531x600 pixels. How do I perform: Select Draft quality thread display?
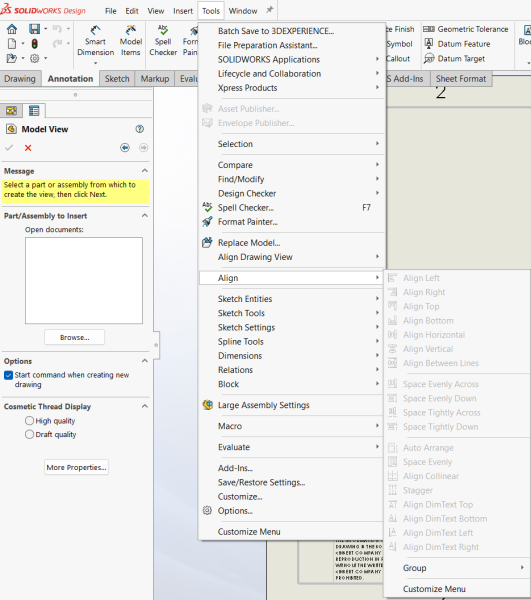tap(29, 434)
